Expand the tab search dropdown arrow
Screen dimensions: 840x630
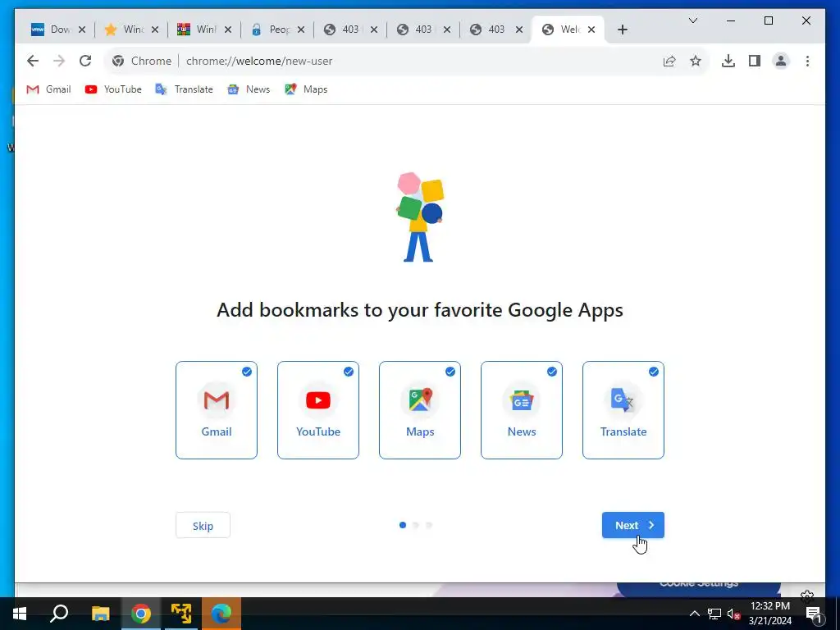point(692,21)
